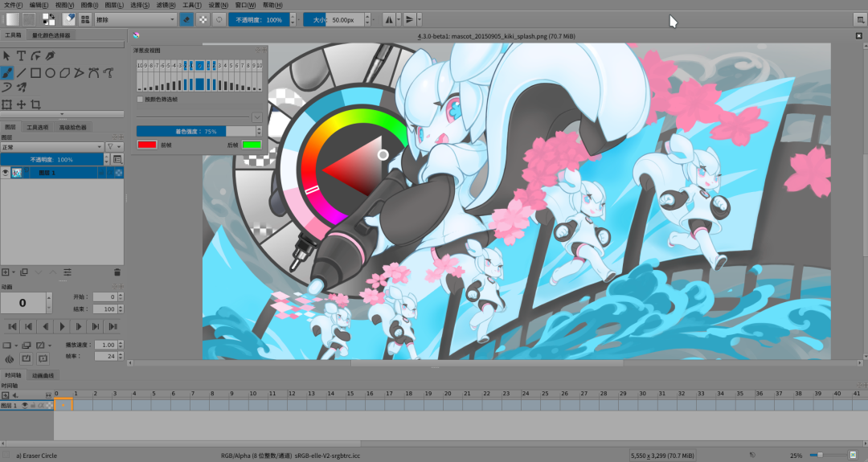Viewport: 868px width, 462px height.
Task: Step to the next frame
Action: (79, 326)
